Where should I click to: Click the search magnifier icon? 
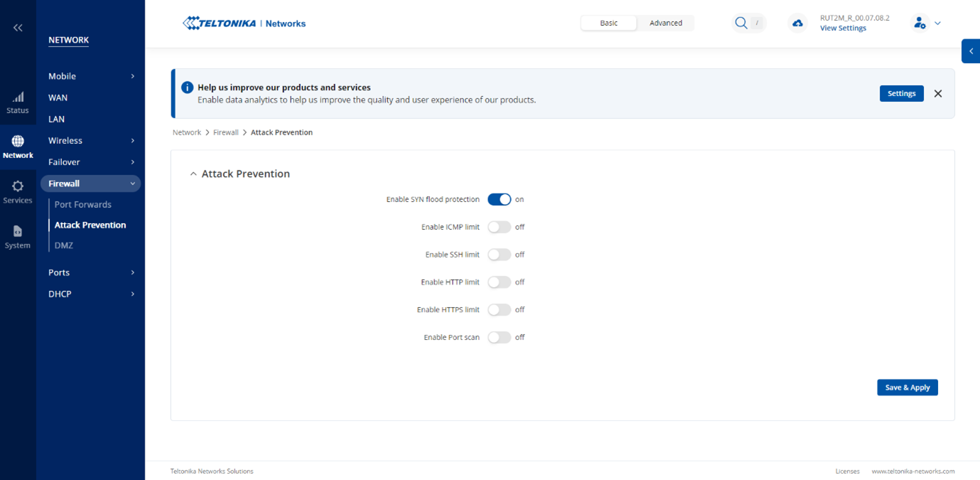(741, 23)
